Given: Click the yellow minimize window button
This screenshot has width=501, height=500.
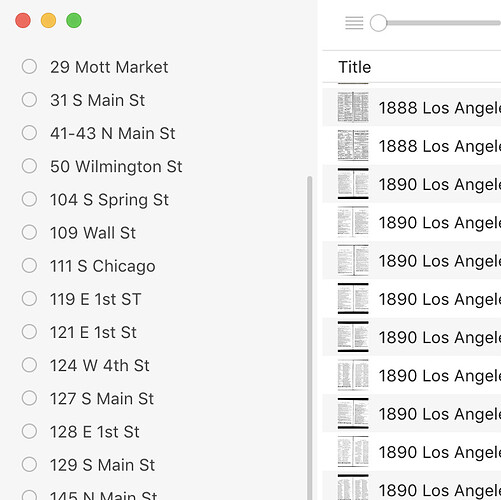Looking at the screenshot, I should [x=48, y=20].
